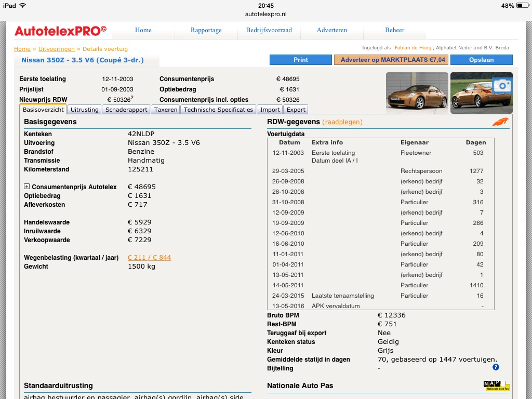This screenshot has width=532, height=399.
Task: Open the blue question mark help icon
Action: pos(496,367)
